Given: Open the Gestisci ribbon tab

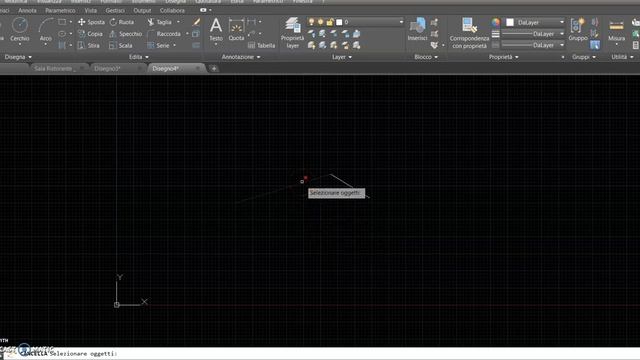Looking at the screenshot, I should 115,10.
